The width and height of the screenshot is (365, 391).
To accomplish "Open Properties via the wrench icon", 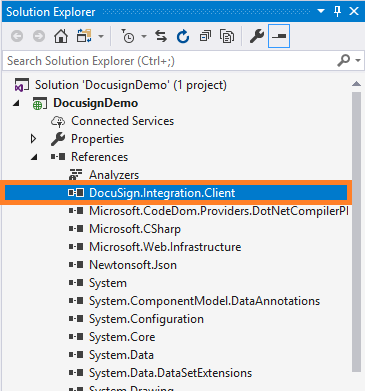I will point(257,36).
